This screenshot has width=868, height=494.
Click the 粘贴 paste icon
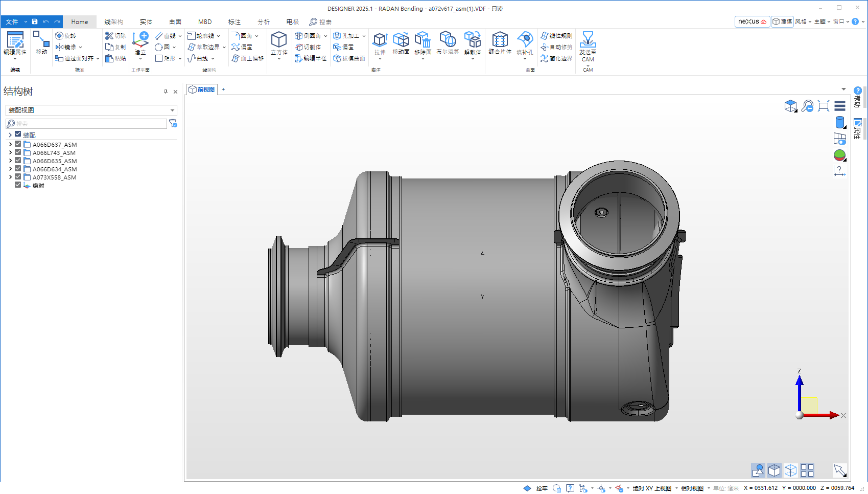coord(109,58)
